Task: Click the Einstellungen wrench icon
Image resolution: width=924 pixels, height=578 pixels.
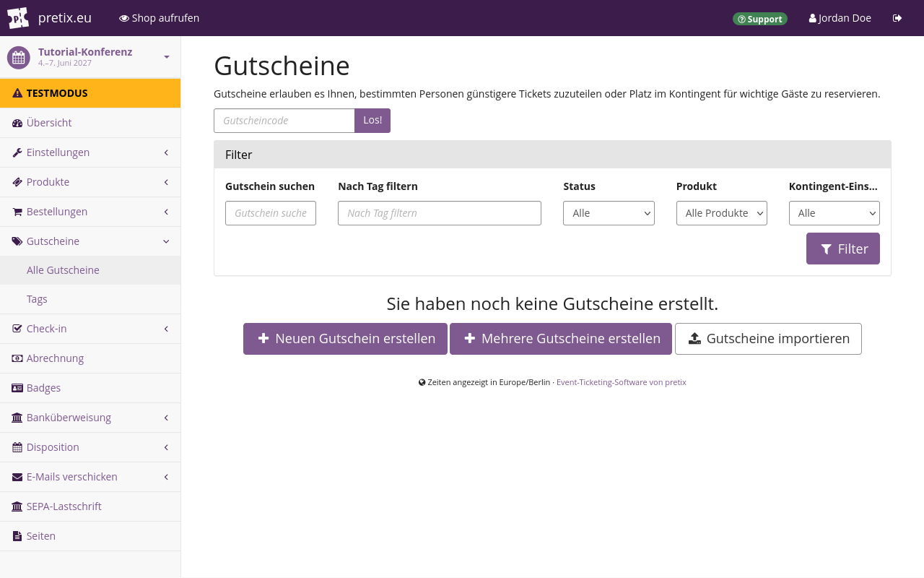Action: (x=17, y=152)
